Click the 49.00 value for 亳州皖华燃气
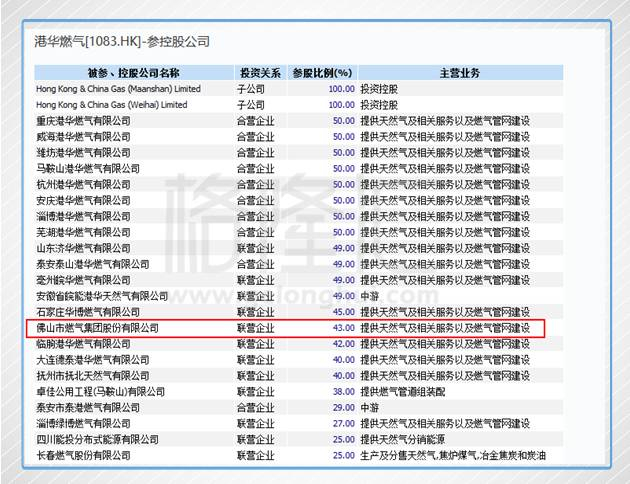The height and width of the screenshot is (484, 630). point(344,280)
